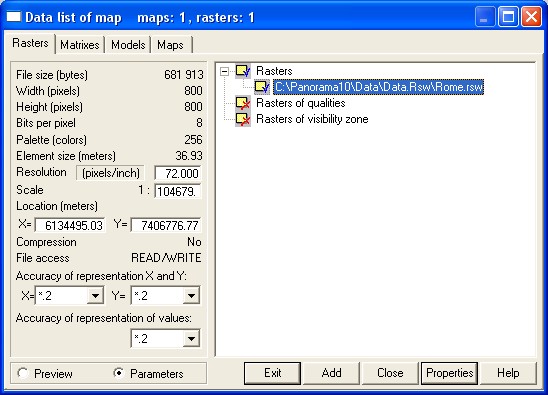Click the Location X coordinate field

[70, 225]
